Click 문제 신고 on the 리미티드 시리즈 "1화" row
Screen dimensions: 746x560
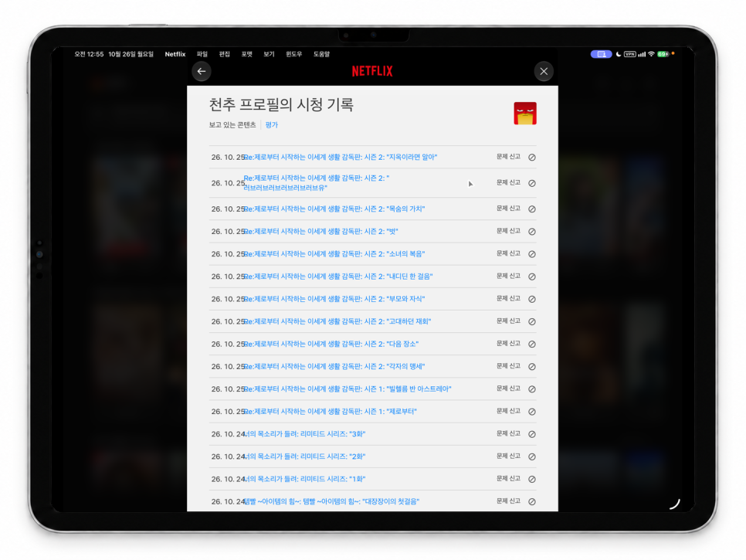click(x=509, y=478)
